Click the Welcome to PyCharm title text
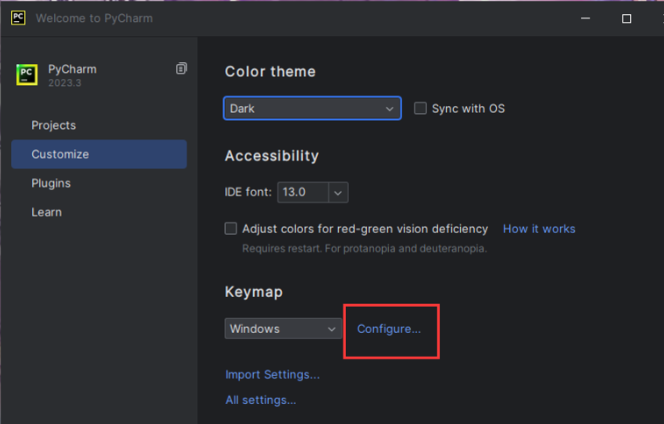664x424 pixels. [x=95, y=18]
